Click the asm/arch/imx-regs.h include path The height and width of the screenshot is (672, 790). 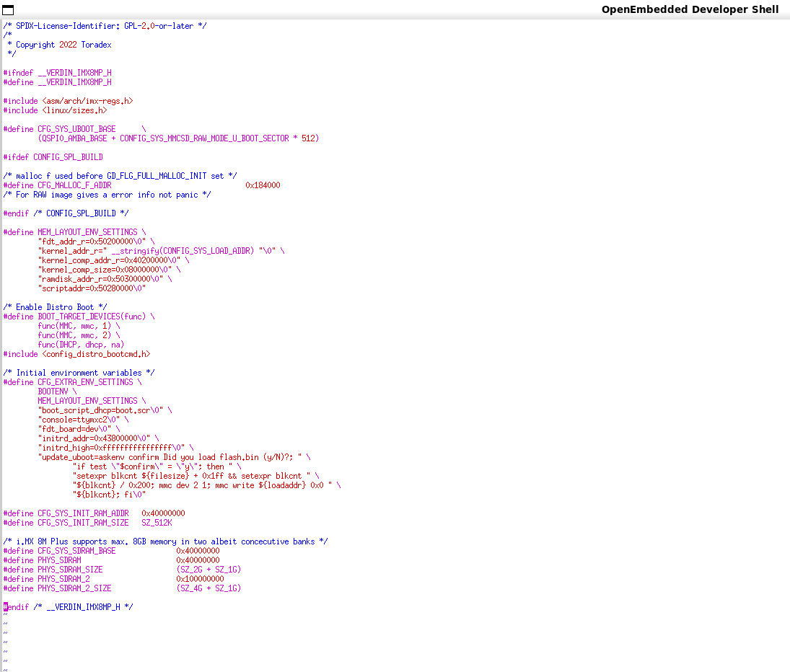point(87,101)
